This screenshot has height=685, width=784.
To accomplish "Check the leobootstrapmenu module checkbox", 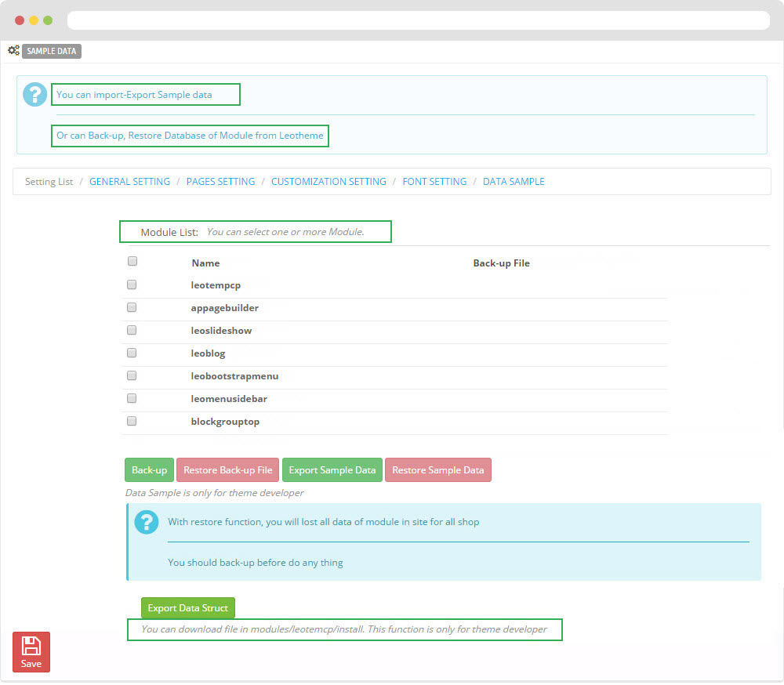I will click(x=132, y=375).
